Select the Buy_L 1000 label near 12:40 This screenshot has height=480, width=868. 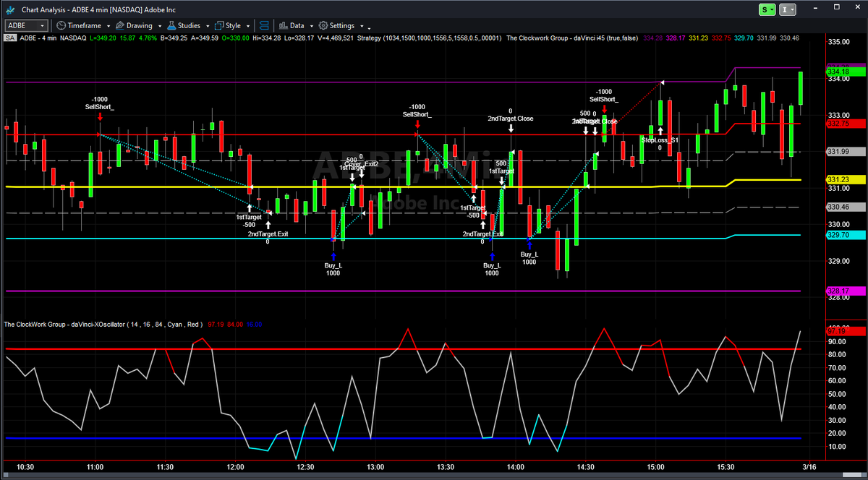tap(333, 269)
